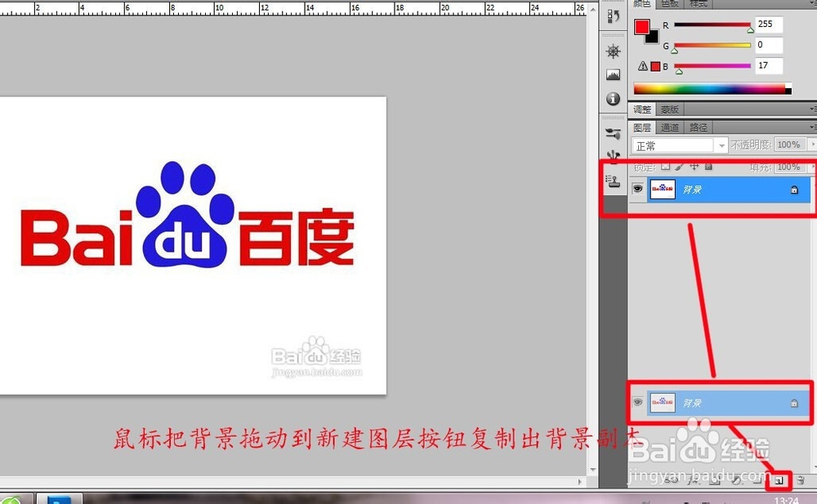The width and height of the screenshot is (817, 504).
Task: Click the 背景 layer thumbnail
Action: (663, 190)
